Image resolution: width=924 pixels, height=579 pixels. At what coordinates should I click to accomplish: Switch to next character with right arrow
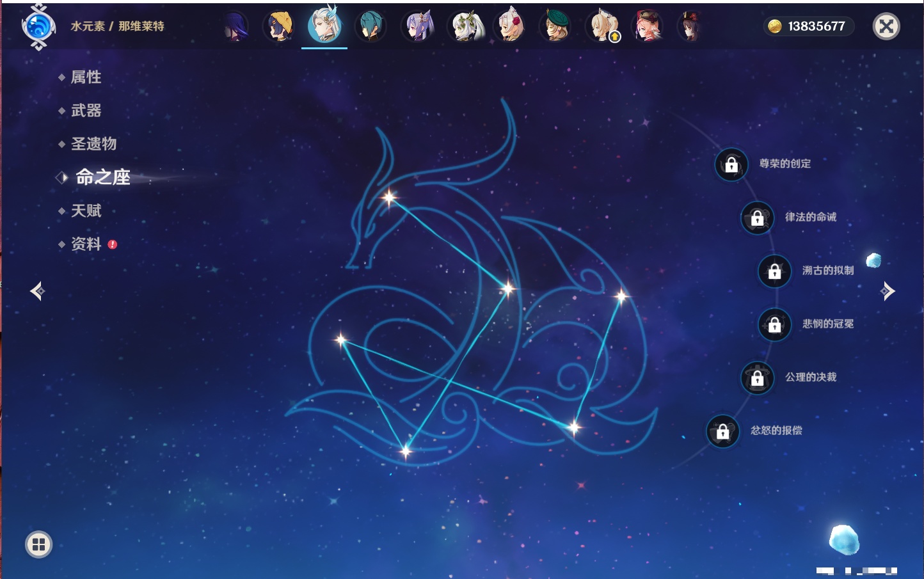pos(888,291)
